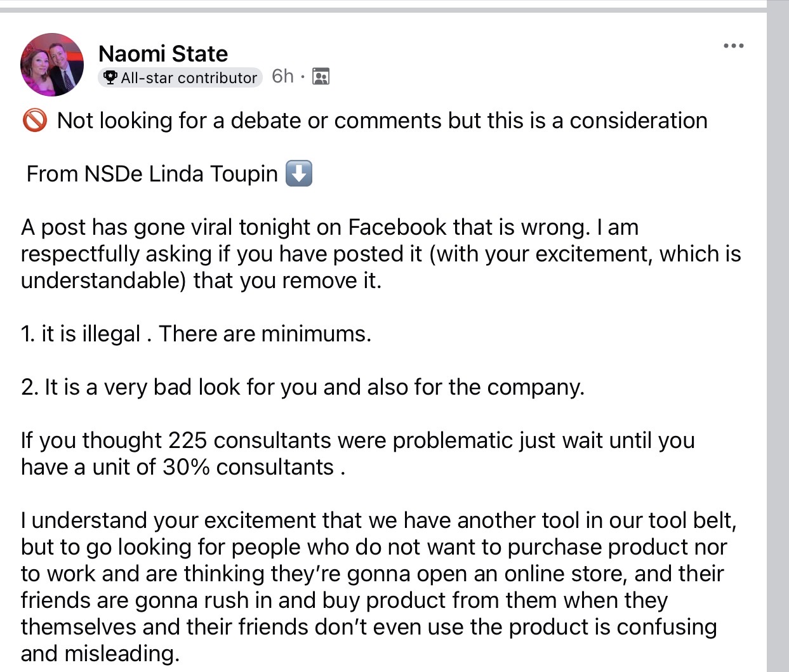Click the gray divider bar above the post
The height and width of the screenshot is (672, 789).
point(381,10)
